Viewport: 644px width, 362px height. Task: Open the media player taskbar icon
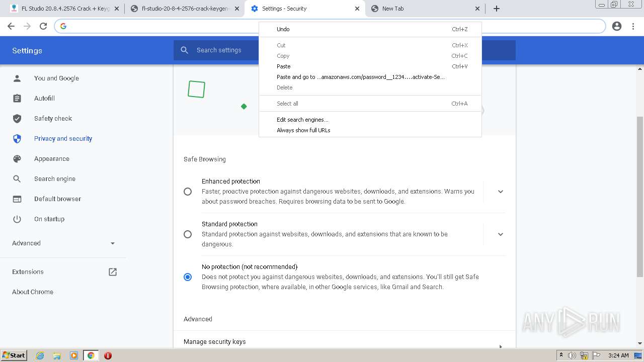click(x=74, y=355)
